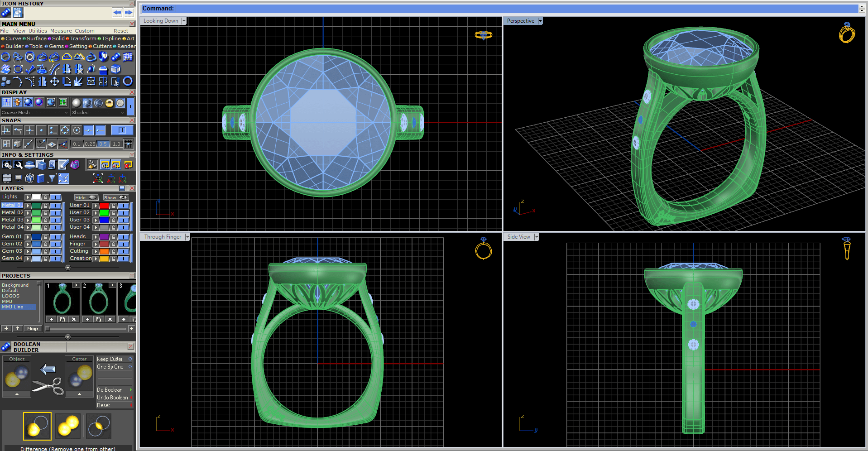Screen dimensions: 868x451
Task: Open the Coarse Mesh dropdown
Action: 66,113
